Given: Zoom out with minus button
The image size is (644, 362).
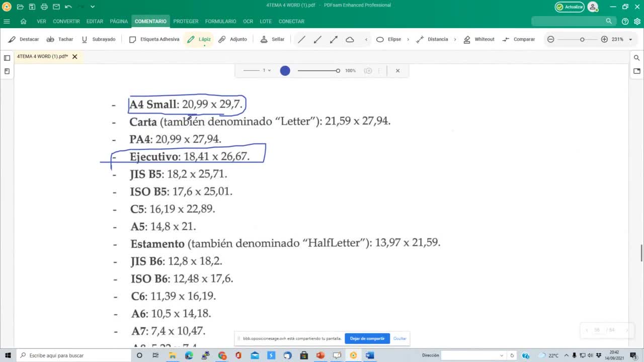Looking at the screenshot, I should tap(550, 39).
